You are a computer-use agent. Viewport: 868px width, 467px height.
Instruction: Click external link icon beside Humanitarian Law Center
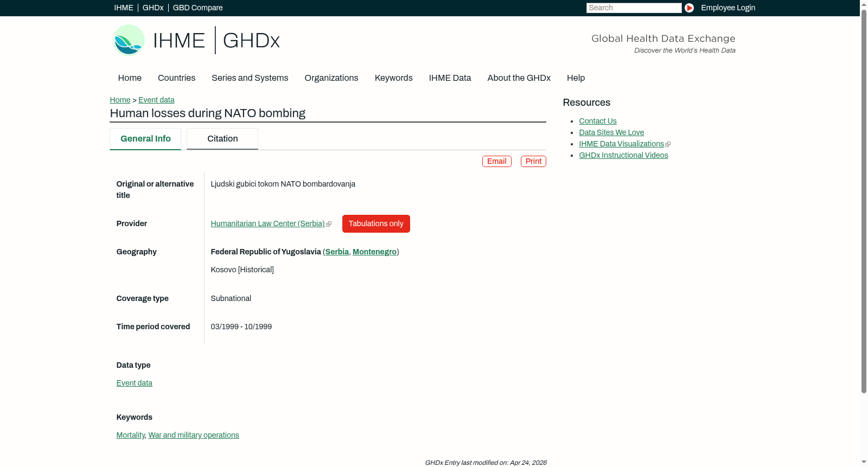(329, 224)
